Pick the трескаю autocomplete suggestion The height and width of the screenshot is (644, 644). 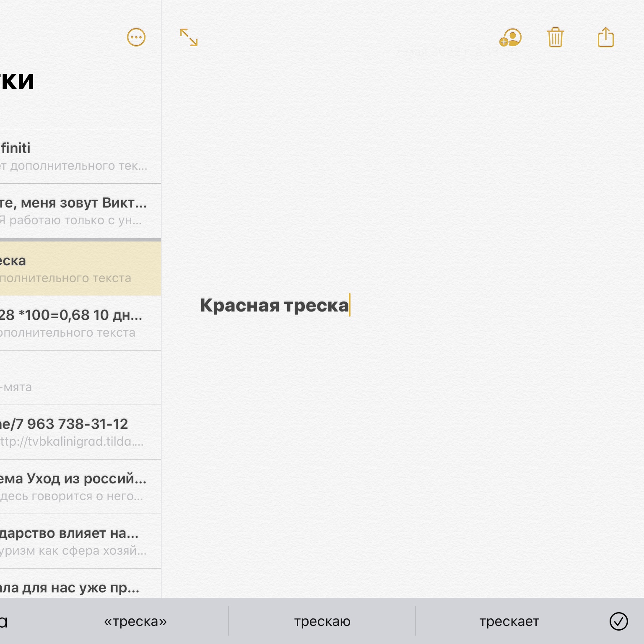click(x=322, y=621)
